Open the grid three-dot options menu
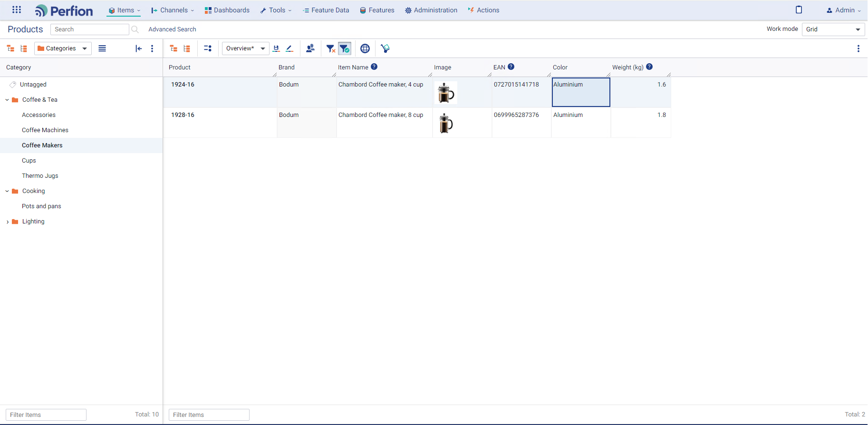Viewport: 868px width, 425px height. 858,48
